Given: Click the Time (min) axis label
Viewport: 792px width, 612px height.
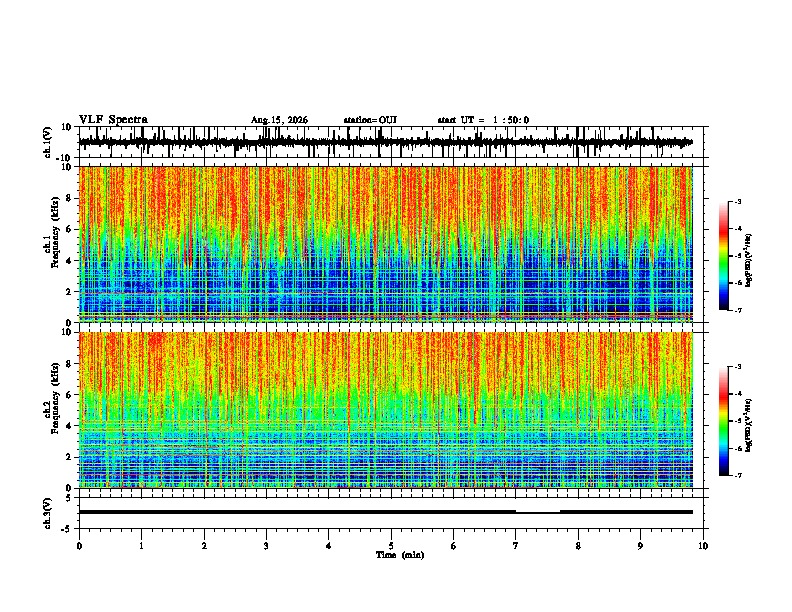Looking at the screenshot, I should [x=400, y=555].
